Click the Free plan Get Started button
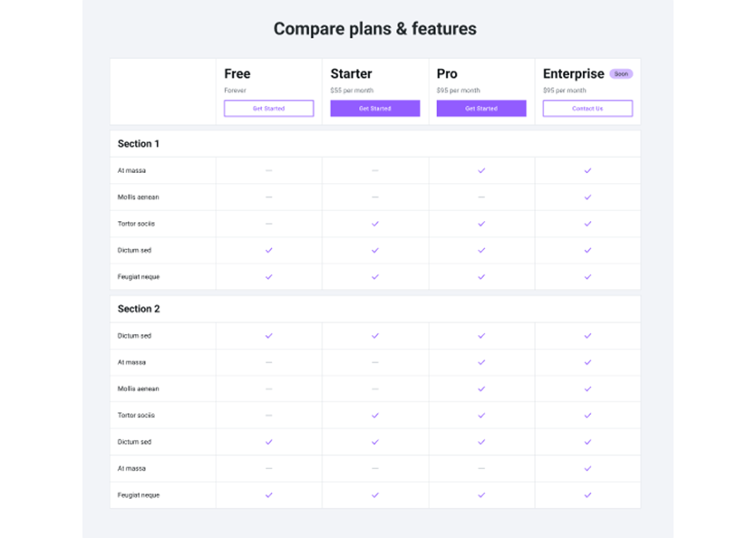The image size is (756, 538). [268, 109]
